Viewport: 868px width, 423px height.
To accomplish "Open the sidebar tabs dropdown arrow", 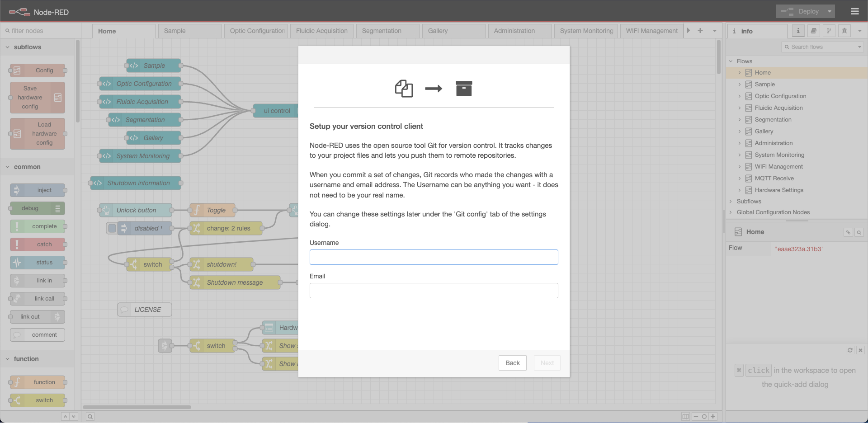I will 859,31.
